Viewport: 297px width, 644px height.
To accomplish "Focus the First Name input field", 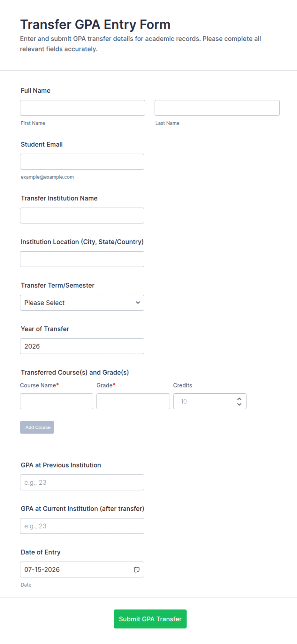I will pyautogui.click(x=82, y=108).
